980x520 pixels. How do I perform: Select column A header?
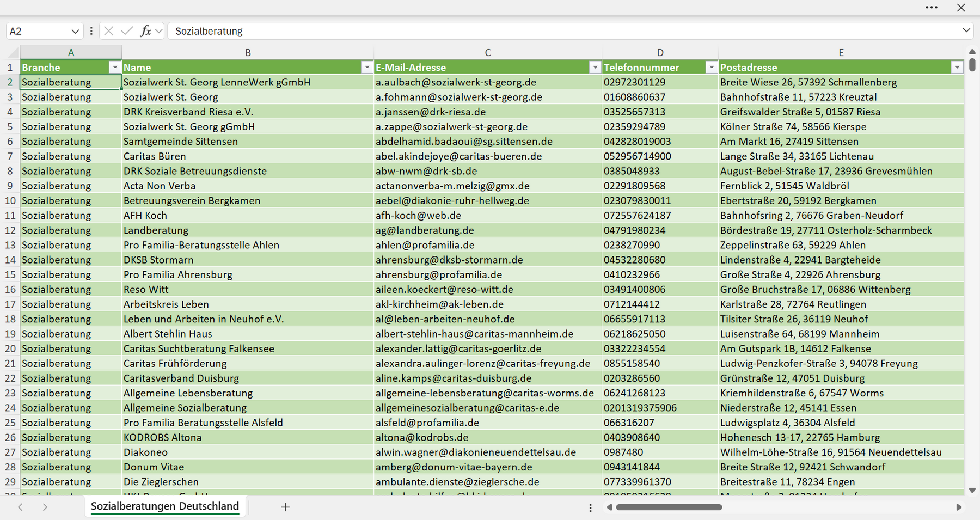[71, 53]
